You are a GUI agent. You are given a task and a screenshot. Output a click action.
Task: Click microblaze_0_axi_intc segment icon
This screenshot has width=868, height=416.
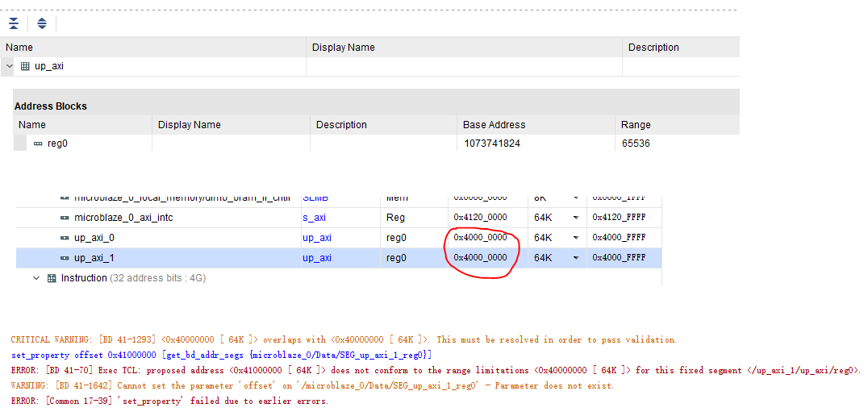pyautogui.click(x=65, y=218)
